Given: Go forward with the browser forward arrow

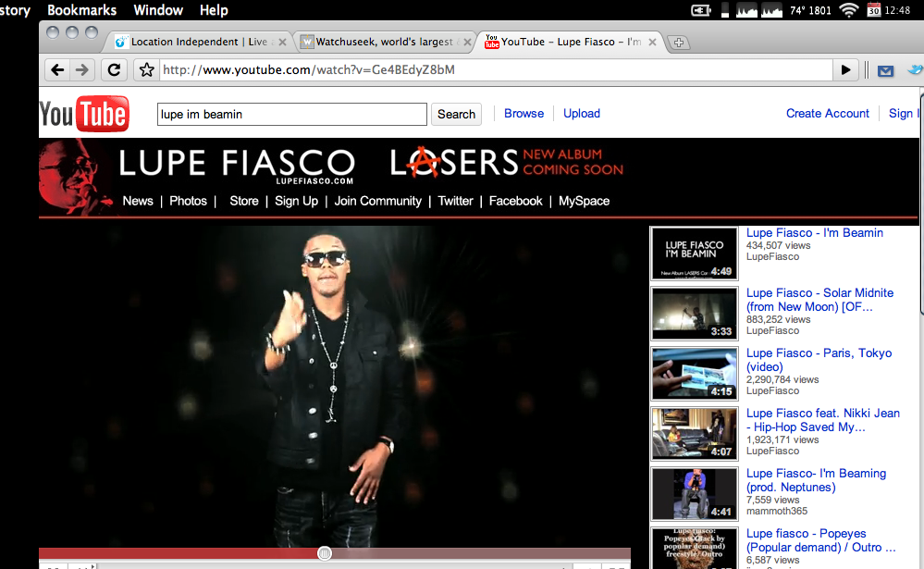Looking at the screenshot, I should (x=82, y=70).
